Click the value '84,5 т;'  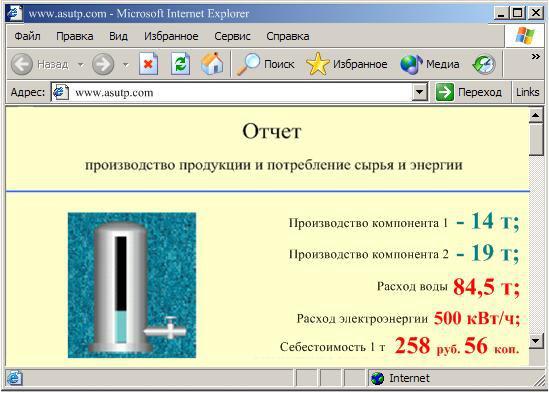pos(486,287)
